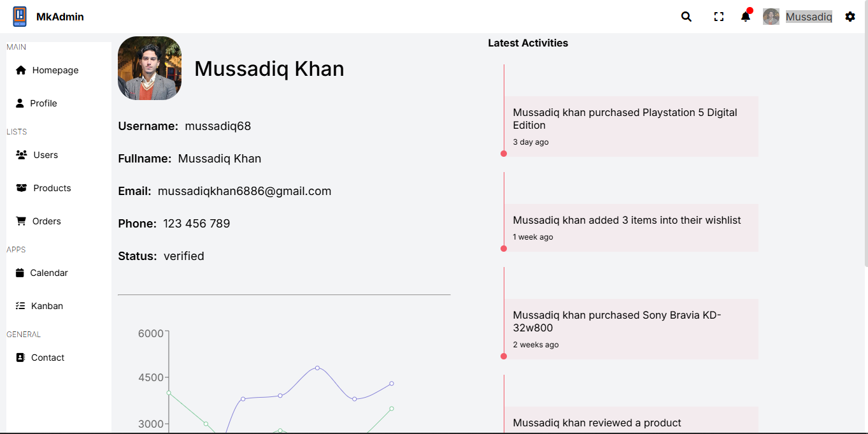The image size is (868, 434).
Task: Open the notifications bell
Action: tap(745, 17)
